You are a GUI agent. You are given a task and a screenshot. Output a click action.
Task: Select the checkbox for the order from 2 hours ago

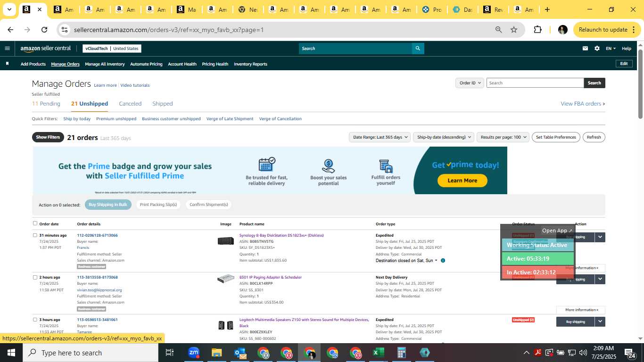[x=35, y=277]
